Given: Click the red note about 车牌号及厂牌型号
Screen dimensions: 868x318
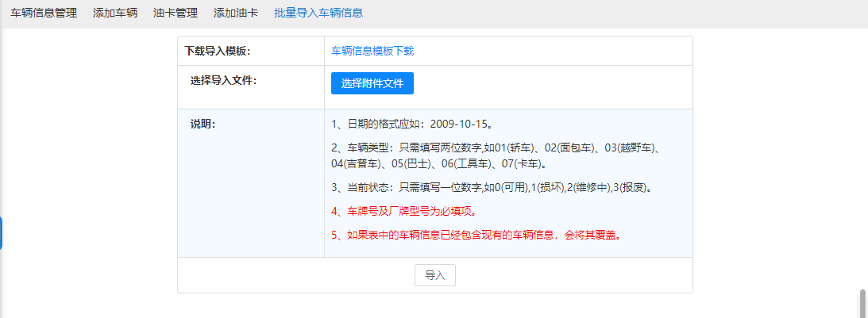Looking at the screenshot, I should point(404,212).
